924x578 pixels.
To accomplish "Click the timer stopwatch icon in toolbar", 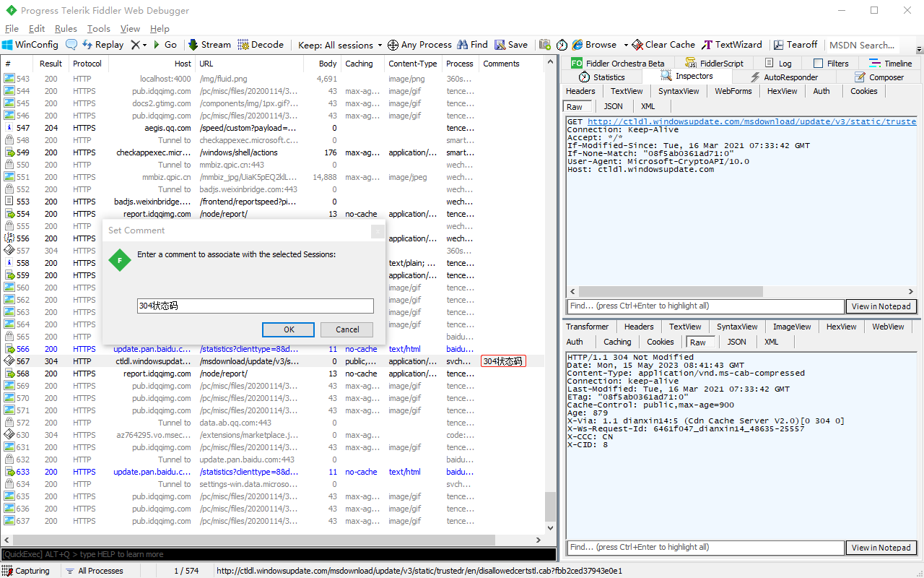I will pos(562,45).
